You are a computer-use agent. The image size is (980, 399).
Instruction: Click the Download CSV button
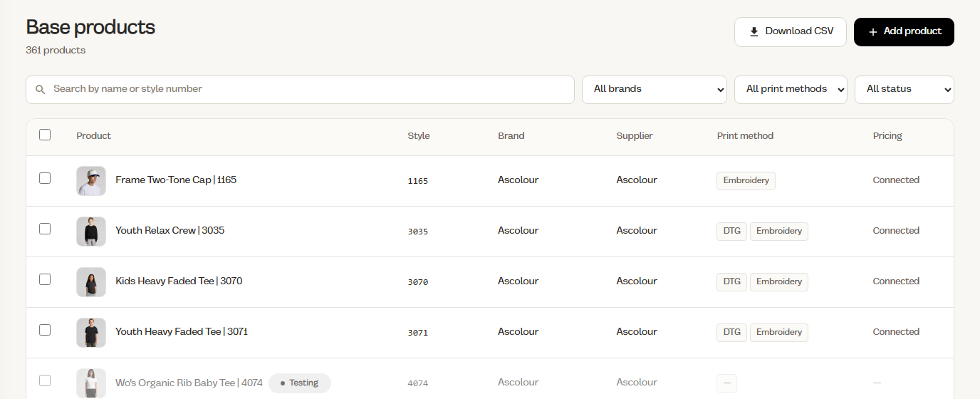tap(791, 32)
